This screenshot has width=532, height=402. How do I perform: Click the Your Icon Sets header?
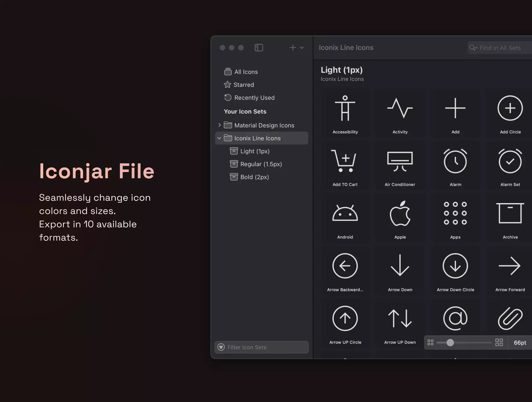click(245, 111)
